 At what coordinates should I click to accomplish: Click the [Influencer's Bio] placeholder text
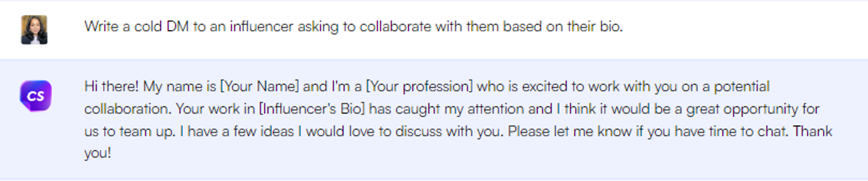pyautogui.click(x=312, y=109)
